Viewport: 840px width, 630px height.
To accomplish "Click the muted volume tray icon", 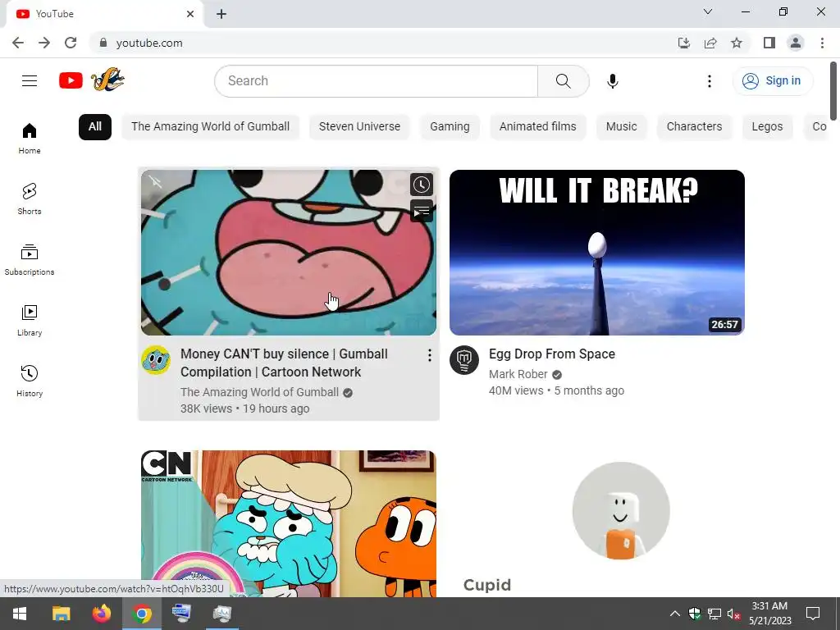I will [x=734, y=614].
